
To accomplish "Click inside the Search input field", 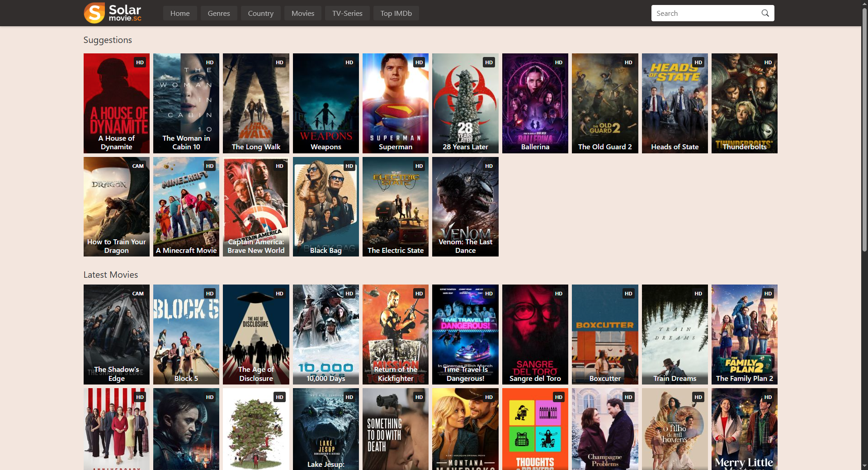I will coord(701,13).
